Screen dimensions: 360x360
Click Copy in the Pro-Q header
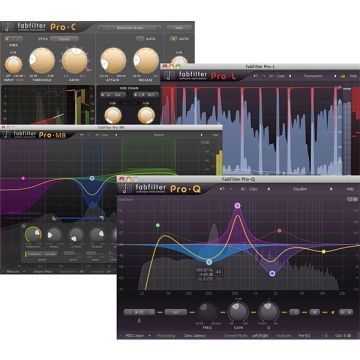point(254,189)
